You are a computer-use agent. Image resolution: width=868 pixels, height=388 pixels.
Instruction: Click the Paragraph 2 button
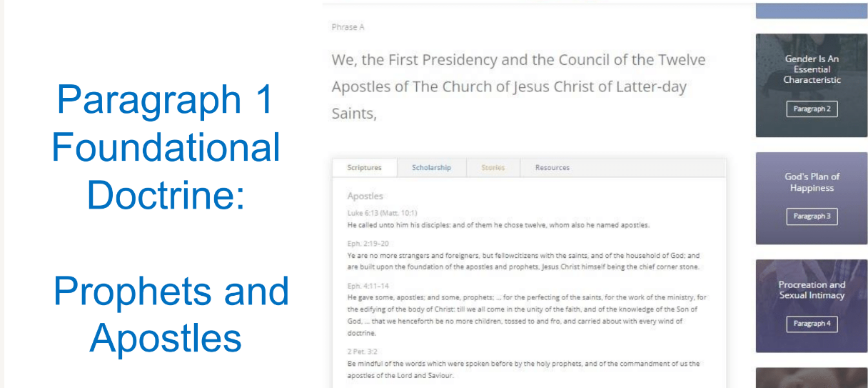[812, 109]
